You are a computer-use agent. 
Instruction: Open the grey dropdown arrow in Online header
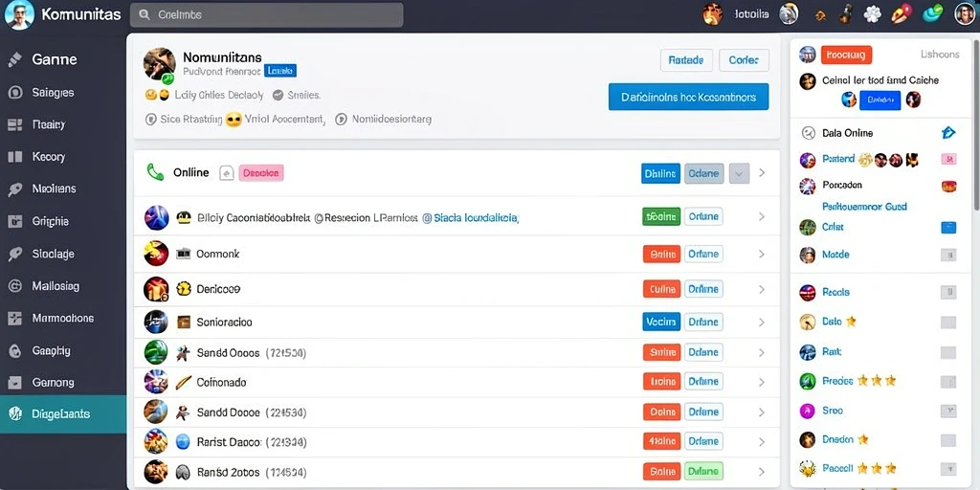[740, 173]
